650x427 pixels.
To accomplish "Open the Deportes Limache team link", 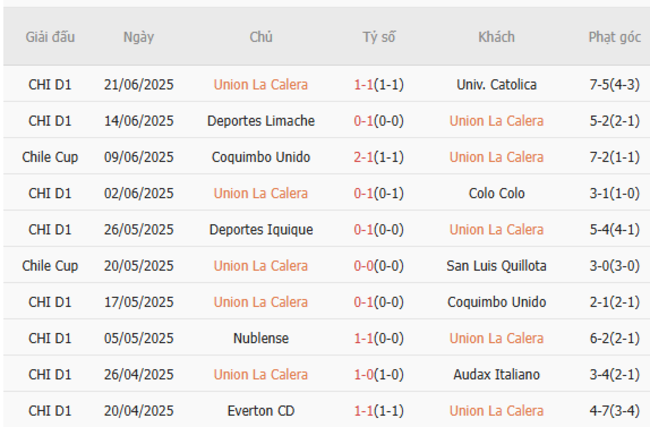I will click(x=261, y=121).
